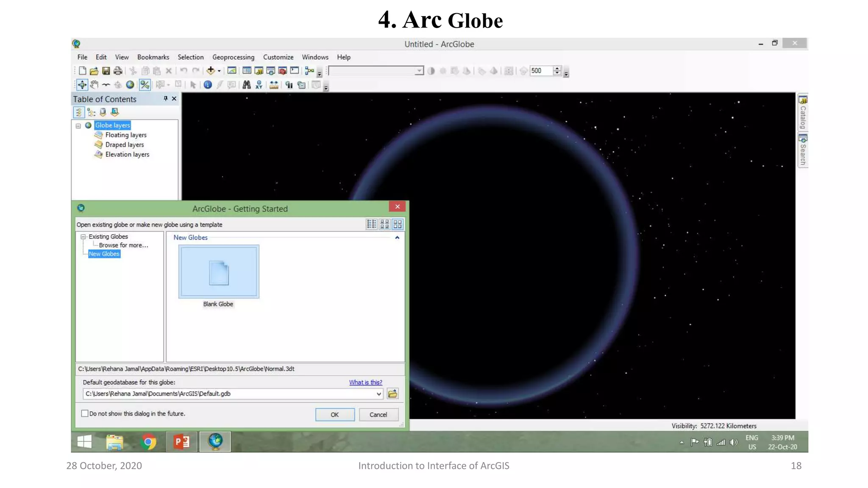
Task: Open the Selection menu
Action: pyautogui.click(x=190, y=57)
